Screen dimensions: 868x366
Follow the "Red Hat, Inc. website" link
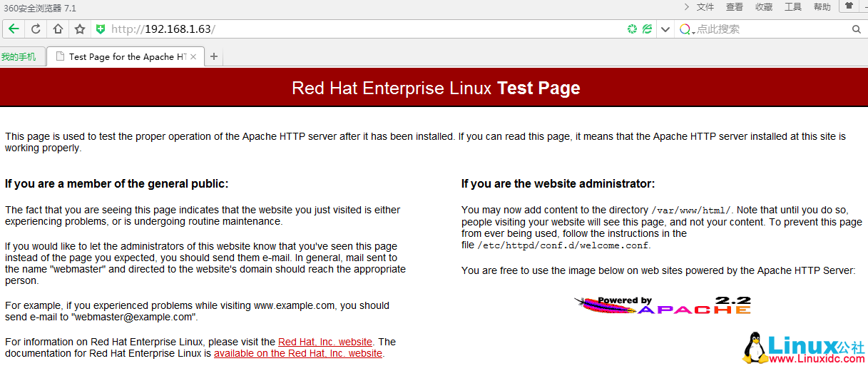(x=325, y=342)
